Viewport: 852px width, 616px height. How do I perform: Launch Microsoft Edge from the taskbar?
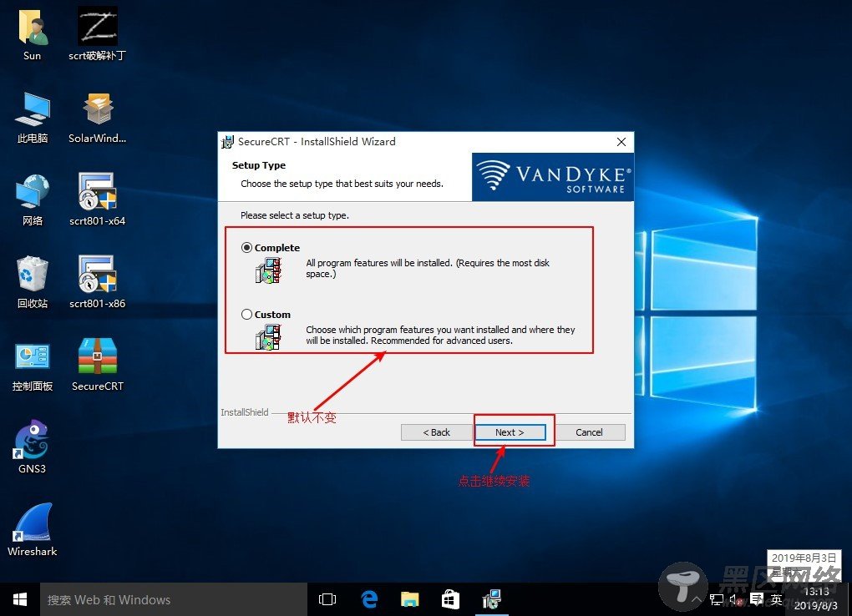[369, 599]
